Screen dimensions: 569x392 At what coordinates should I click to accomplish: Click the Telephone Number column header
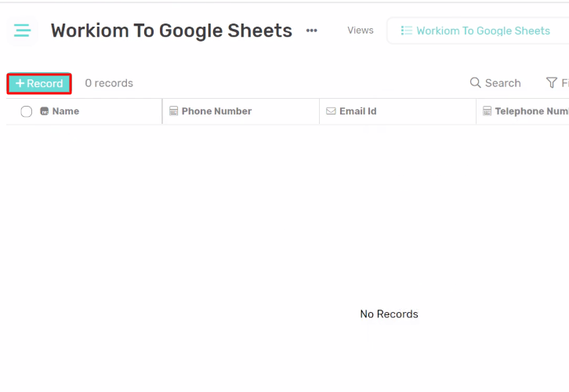point(532,111)
